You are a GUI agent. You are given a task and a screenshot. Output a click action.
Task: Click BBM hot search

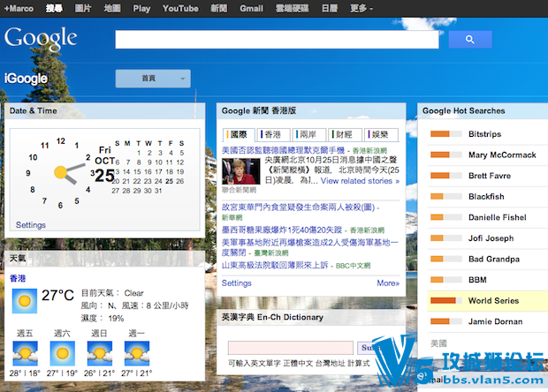click(x=477, y=280)
